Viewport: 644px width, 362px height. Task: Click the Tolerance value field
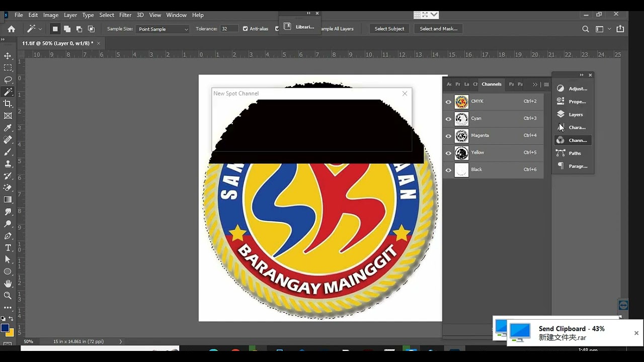click(229, 29)
